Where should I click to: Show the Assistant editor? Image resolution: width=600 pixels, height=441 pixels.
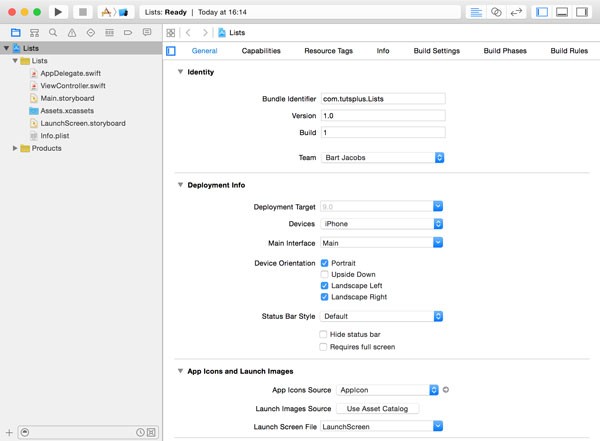(x=496, y=12)
